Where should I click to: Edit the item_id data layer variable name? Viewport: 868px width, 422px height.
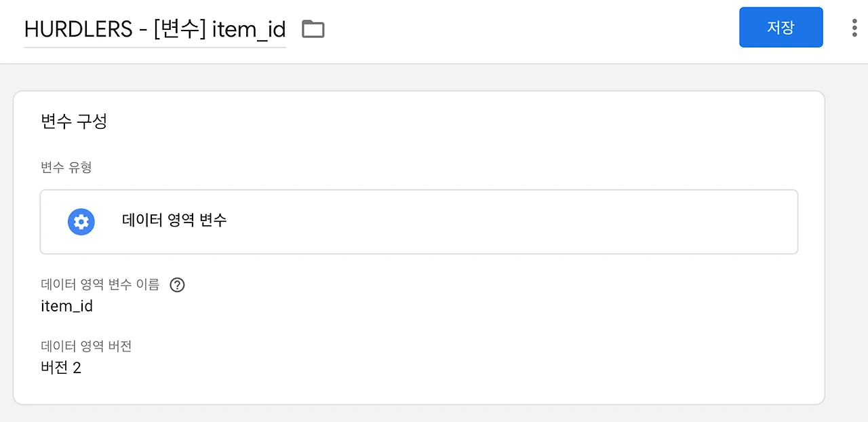pyautogui.click(x=66, y=306)
